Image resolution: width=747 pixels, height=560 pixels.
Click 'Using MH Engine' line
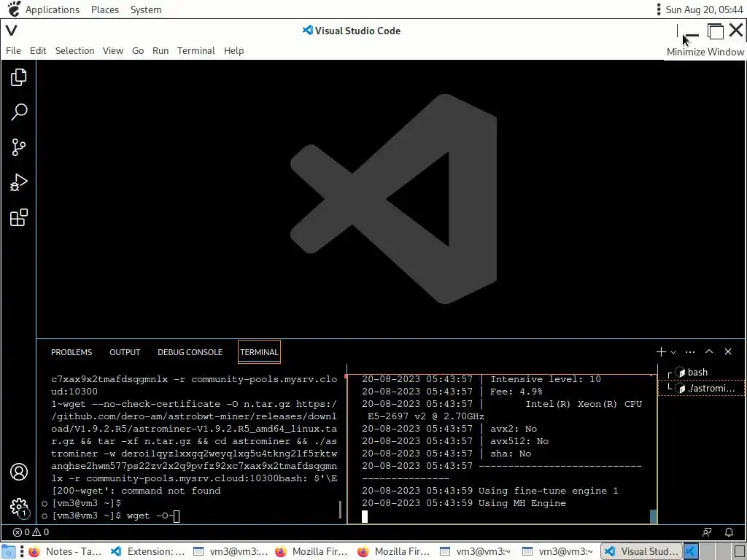pyautogui.click(x=522, y=503)
